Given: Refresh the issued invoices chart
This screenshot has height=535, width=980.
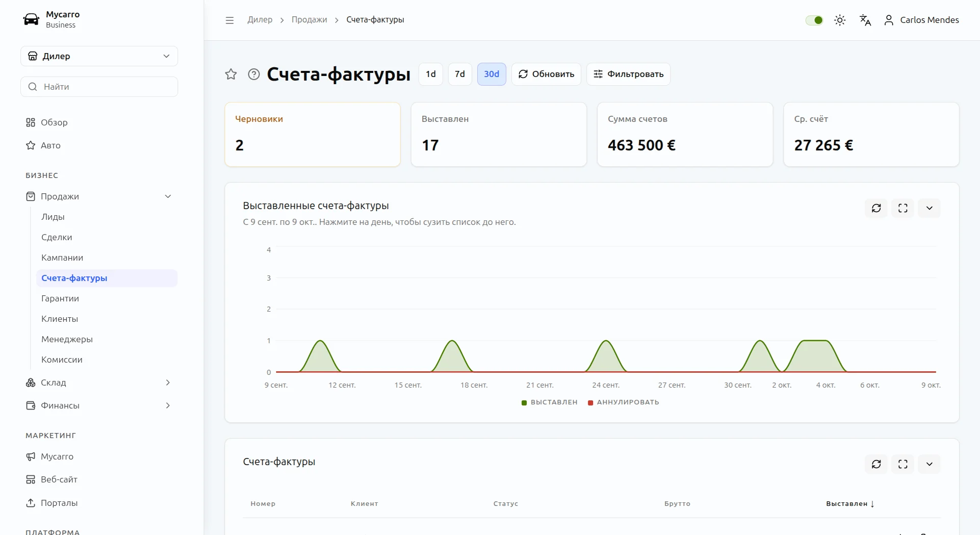Looking at the screenshot, I should point(876,208).
